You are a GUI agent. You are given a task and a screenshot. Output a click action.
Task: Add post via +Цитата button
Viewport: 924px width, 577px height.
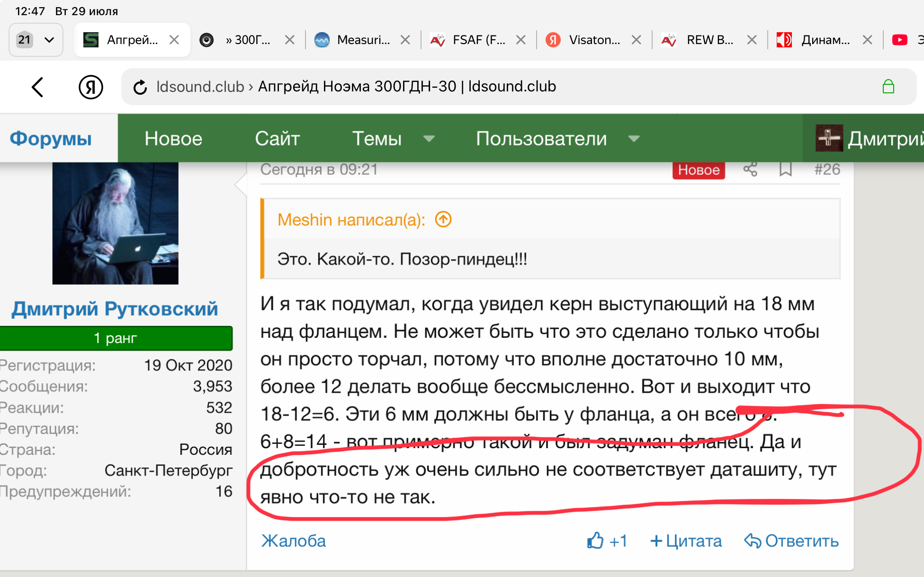[686, 541]
